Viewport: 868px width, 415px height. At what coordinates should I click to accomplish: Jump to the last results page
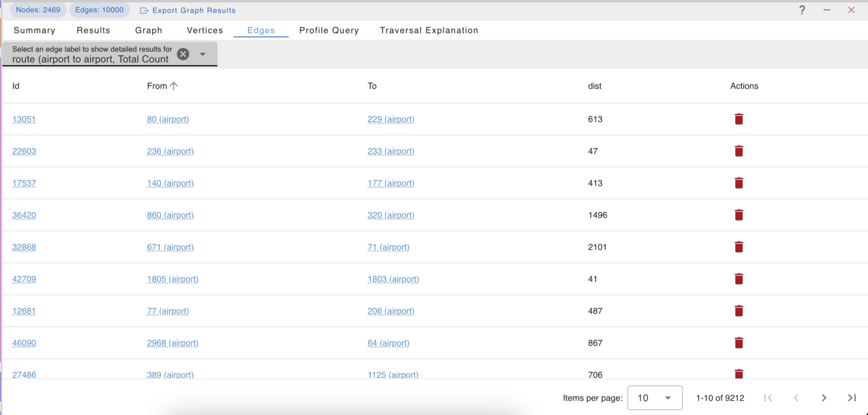coord(852,397)
